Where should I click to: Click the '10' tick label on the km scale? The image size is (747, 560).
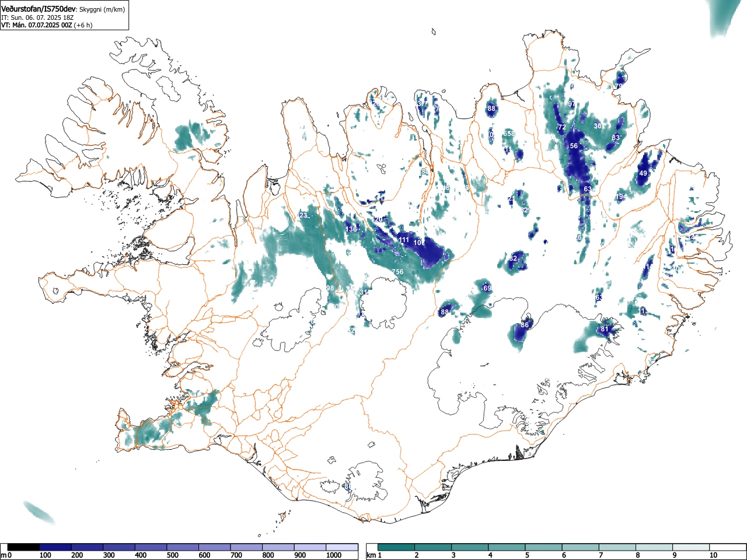coord(713,555)
